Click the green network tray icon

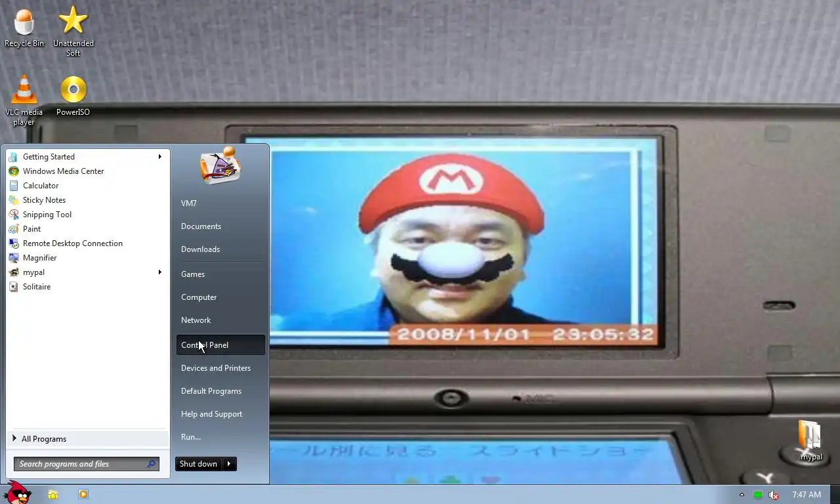coord(758,495)
